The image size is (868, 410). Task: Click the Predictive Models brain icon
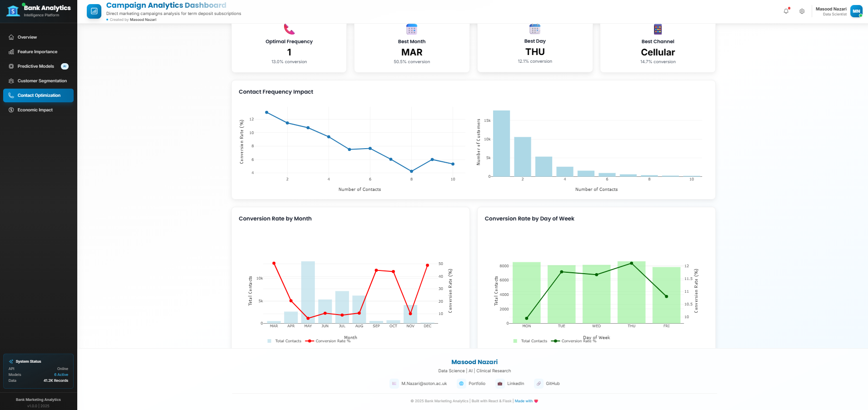point(11,66)
